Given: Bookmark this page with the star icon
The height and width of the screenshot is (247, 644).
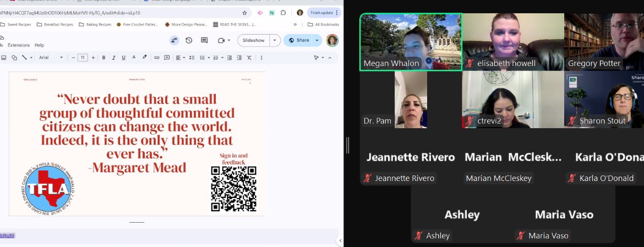Looking at the screenshot, I should pos(245,13).
